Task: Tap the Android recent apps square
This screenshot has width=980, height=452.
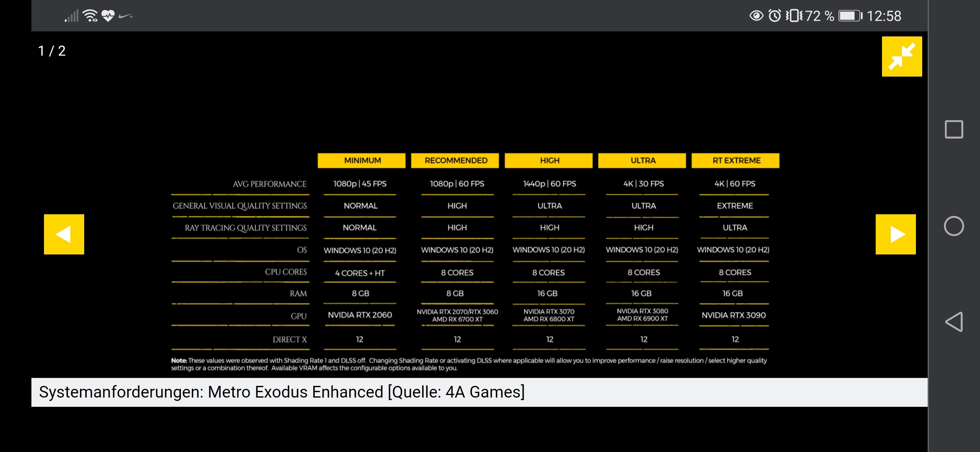Action: click(x=954, y=129)
